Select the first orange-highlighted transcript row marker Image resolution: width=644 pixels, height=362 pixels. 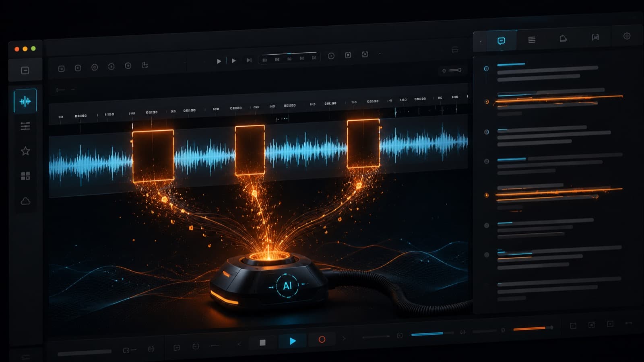coord(486,102)
